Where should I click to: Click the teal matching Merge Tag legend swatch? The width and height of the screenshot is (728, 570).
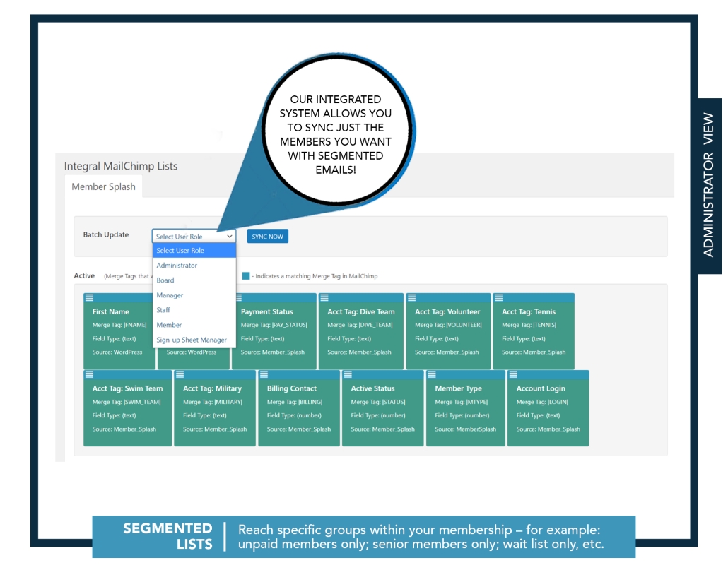tap(246, 276)
